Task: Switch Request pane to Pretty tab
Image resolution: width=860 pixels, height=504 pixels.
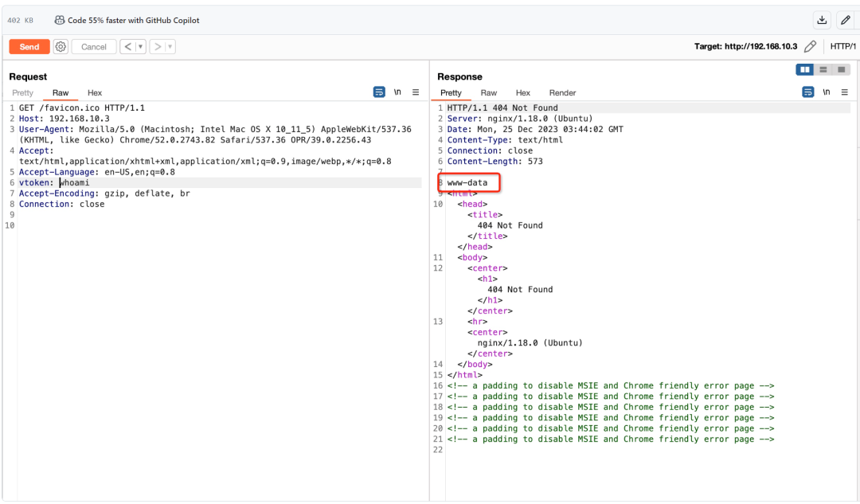Action: (22, 92)
